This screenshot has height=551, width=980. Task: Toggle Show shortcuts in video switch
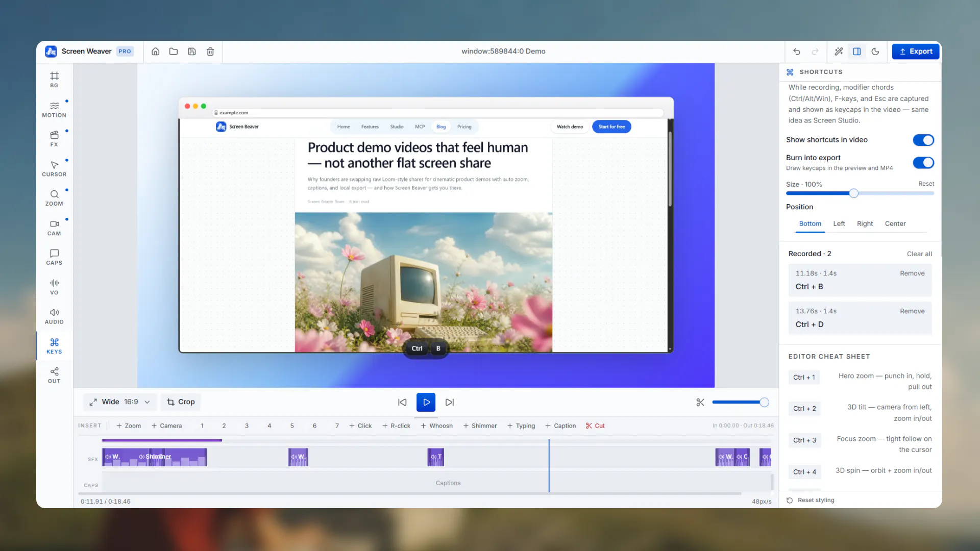point(923,140)
